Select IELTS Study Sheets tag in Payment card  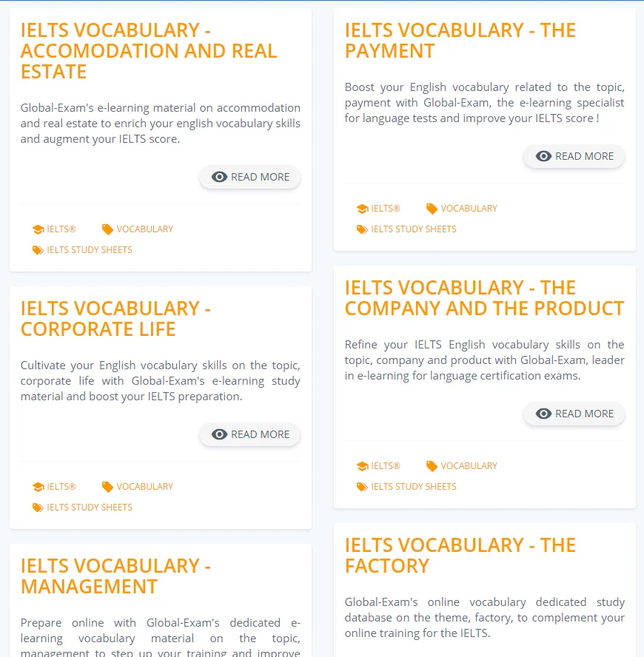(413, 229)
